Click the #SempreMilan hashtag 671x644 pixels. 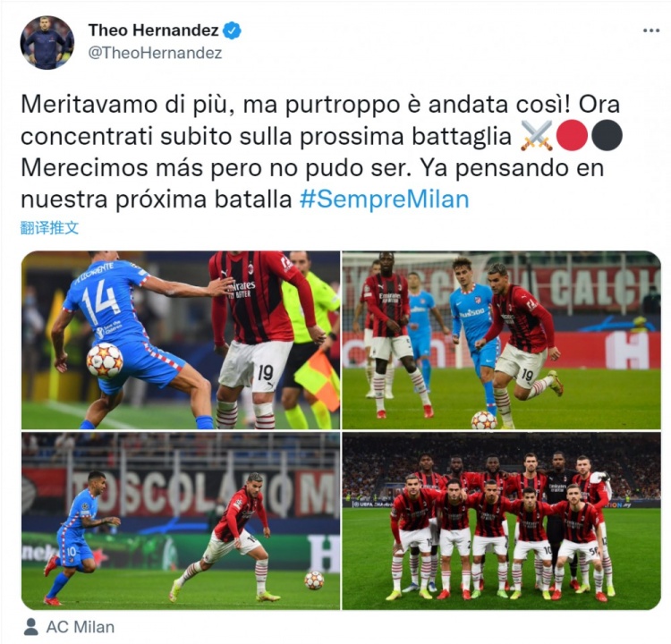385,199
